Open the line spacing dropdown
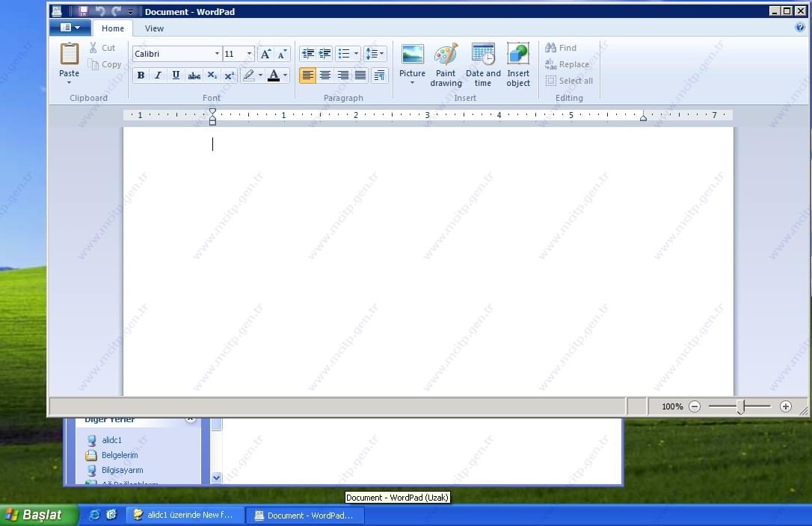 pyautogui.click(x=375, y=54)
